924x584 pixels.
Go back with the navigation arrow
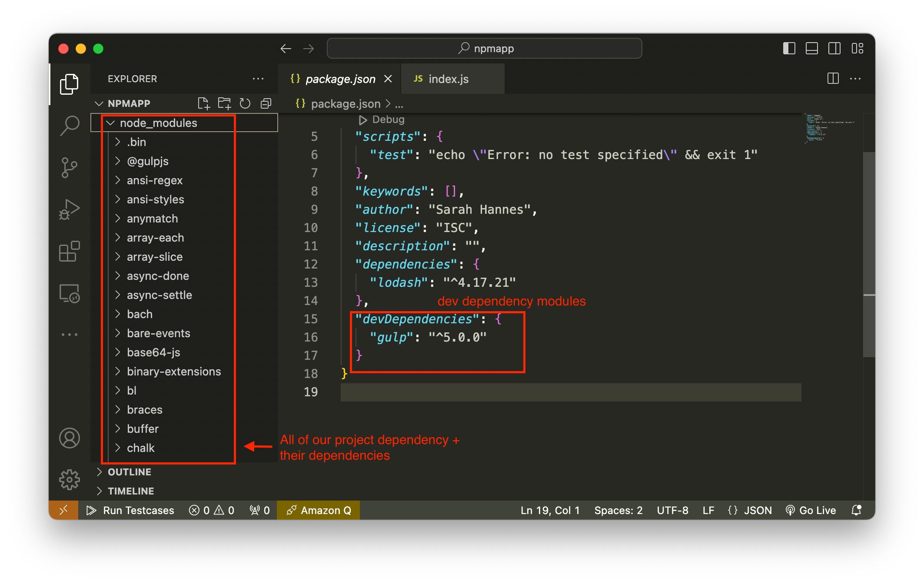tap(286, 48)
